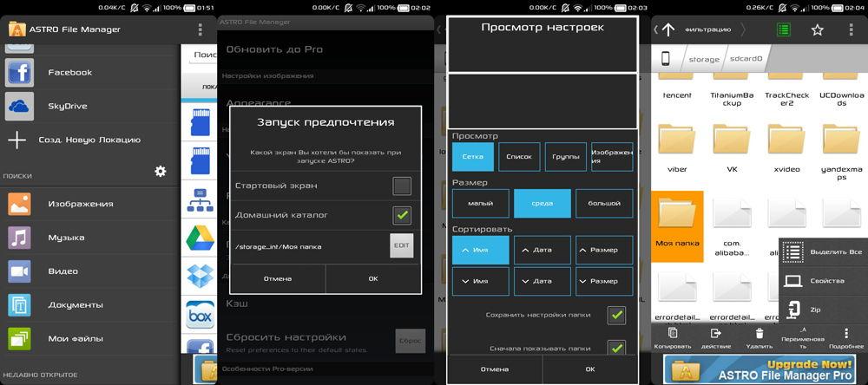Open search settings gear icon
The width and height of the screenshot is (868, 385).
[x=160, y=172]
